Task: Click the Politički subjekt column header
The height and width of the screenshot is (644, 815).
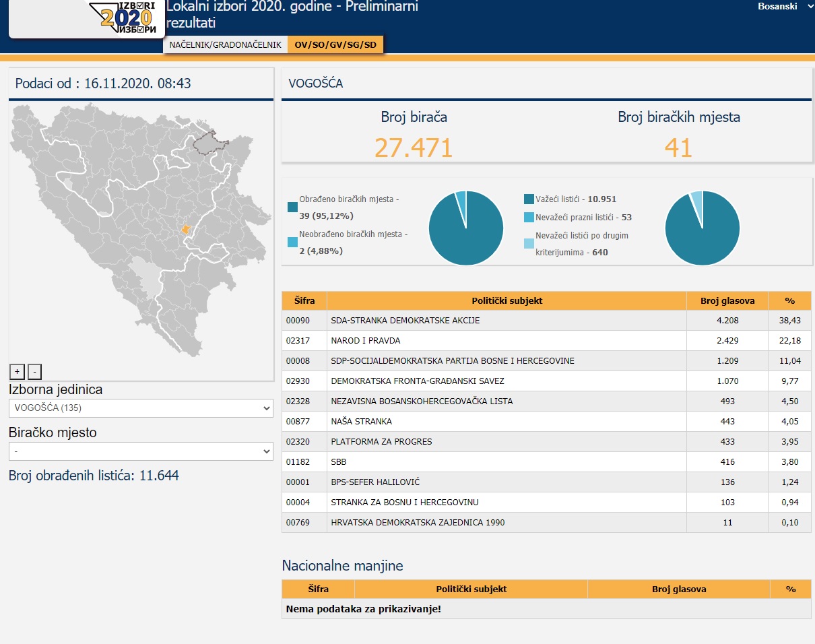Action: [x=507, y=301]
